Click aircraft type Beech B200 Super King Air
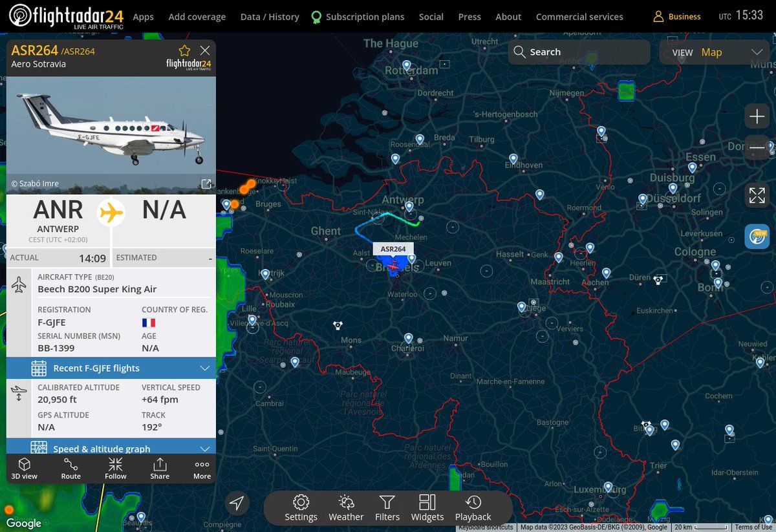This screenshot has height=532, width=776. click(x=97, y=289)
